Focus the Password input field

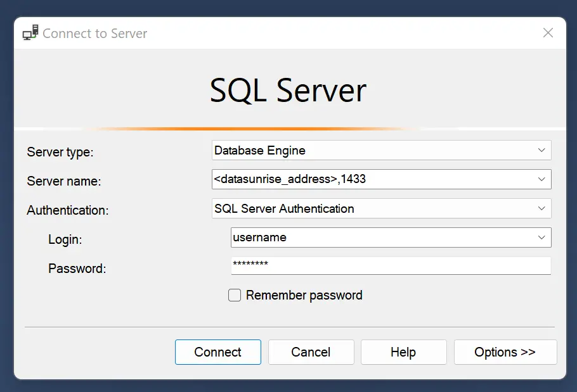tap(390, 265)
